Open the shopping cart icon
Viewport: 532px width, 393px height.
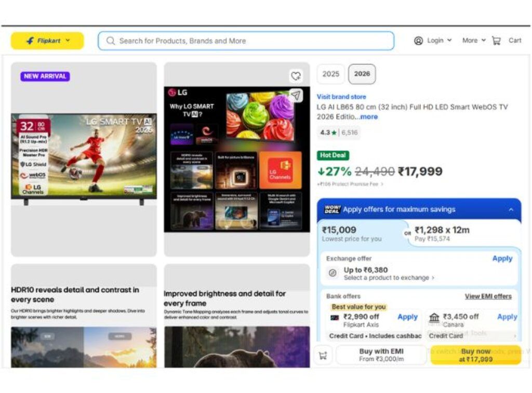496,41
